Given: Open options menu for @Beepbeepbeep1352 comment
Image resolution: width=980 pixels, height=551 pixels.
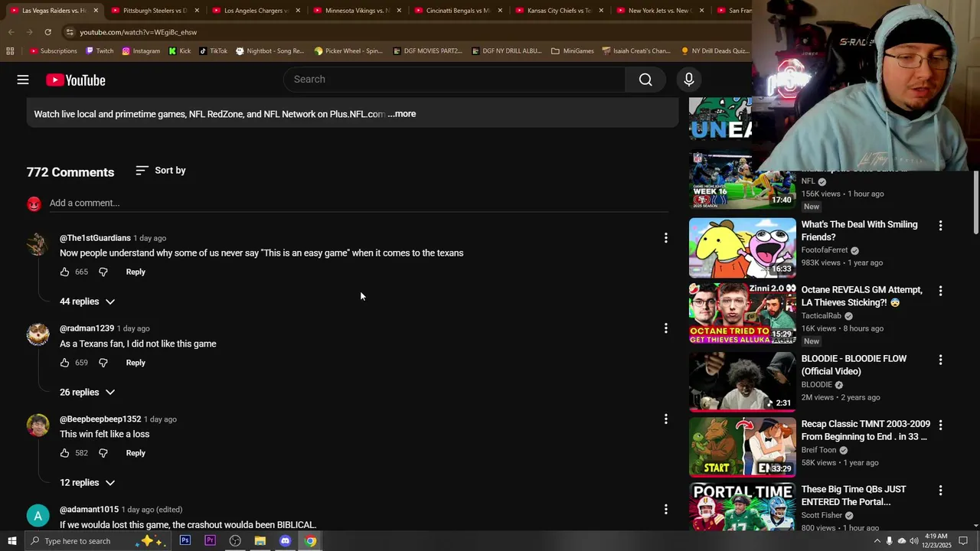Looking at the screenshot, I should (x=666, y=419).
